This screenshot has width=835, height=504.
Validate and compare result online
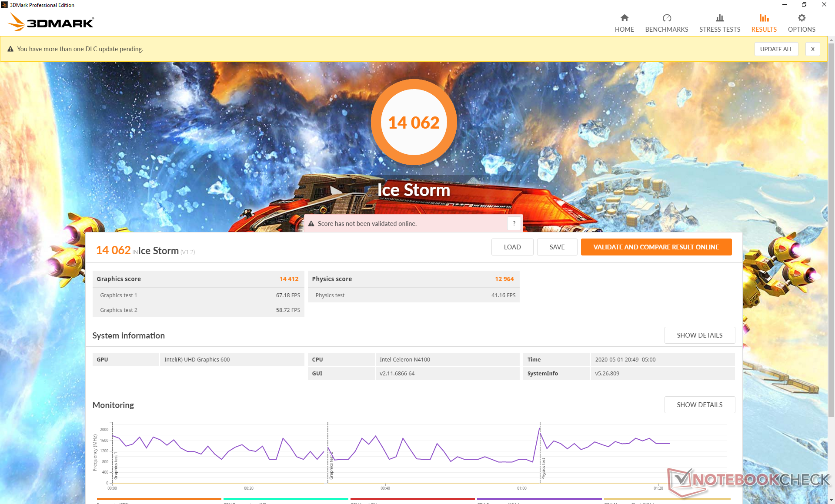click(656, 247)
